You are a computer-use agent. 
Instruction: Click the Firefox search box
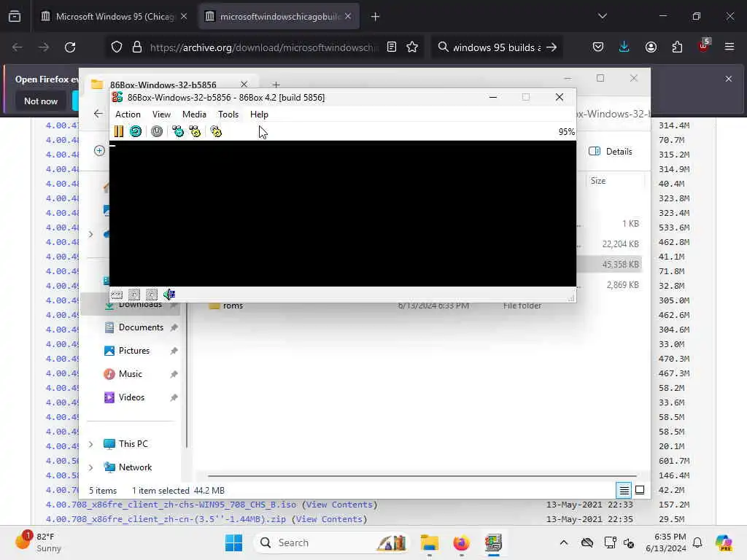point(495,47)
